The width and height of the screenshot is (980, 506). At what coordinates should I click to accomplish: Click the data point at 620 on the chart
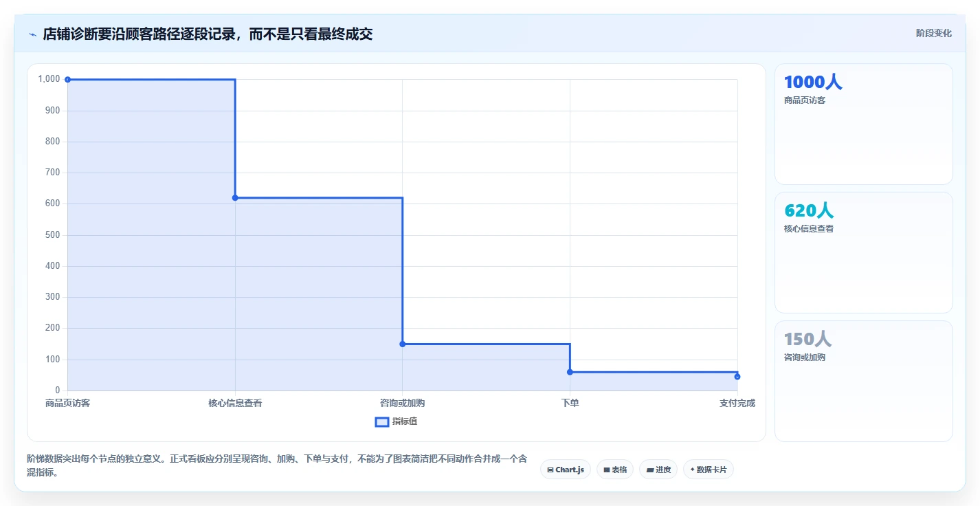pos(235,198)
